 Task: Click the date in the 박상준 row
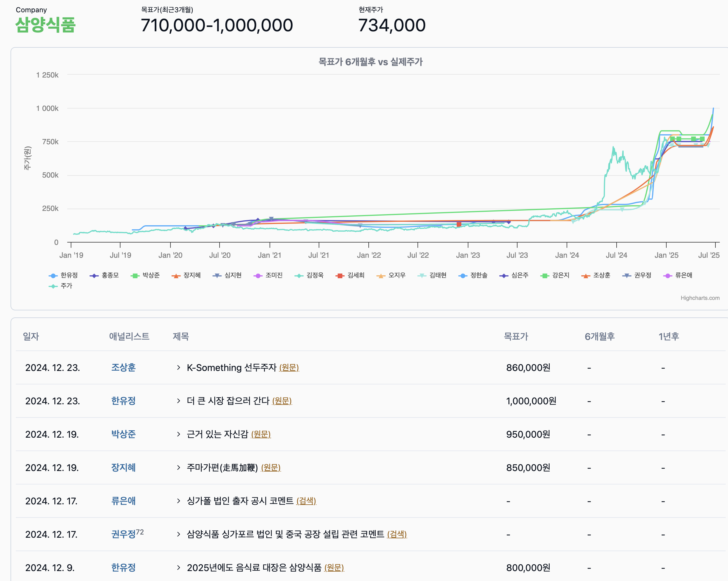tap(52, 434)
